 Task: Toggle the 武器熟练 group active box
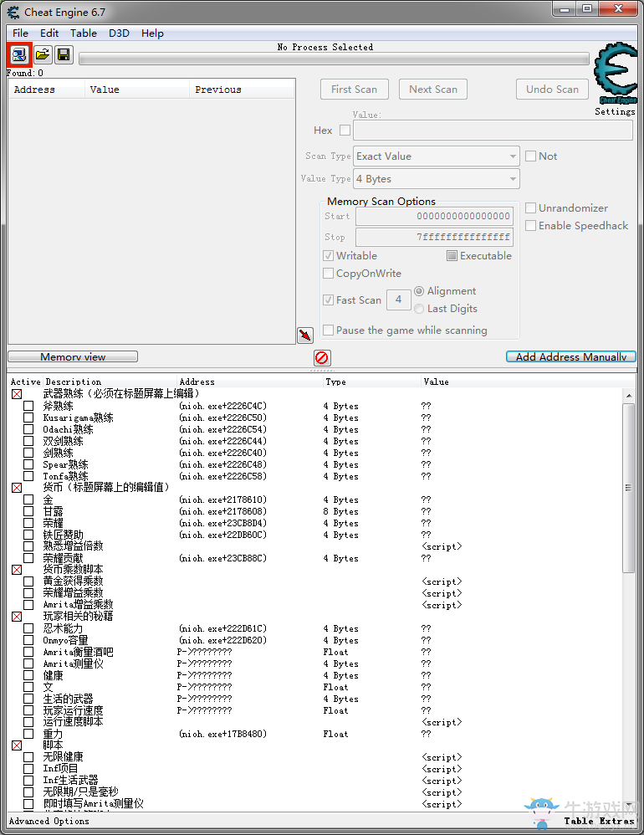coord(17,394)
